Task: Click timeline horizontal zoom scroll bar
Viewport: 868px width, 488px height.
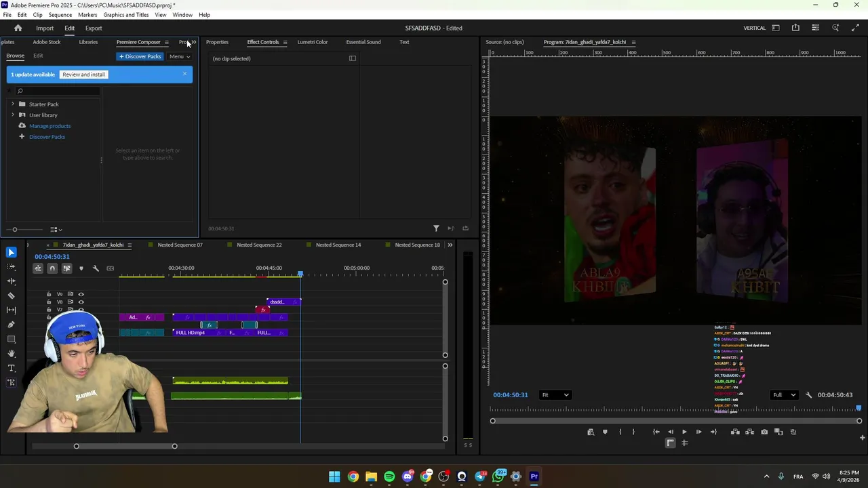Action: (125, 446)
